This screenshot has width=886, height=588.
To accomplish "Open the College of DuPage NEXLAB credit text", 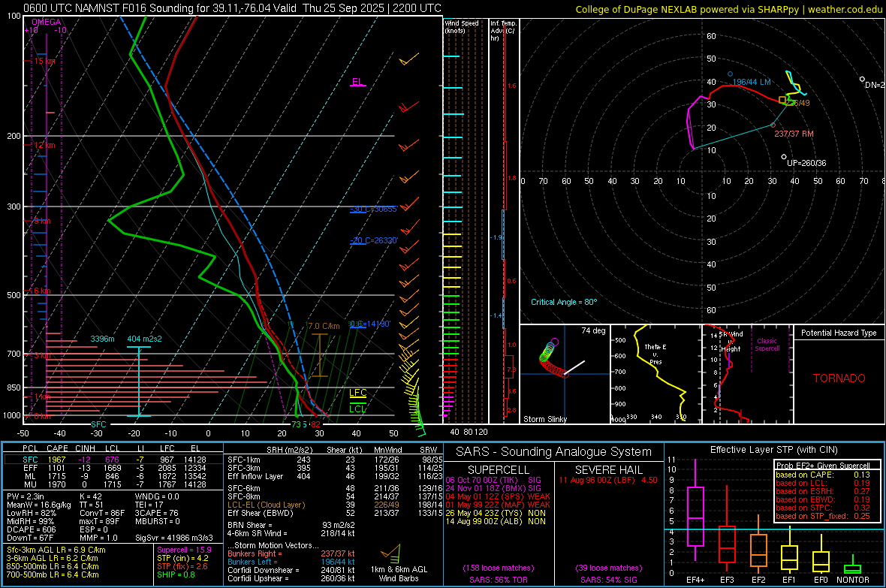I will 728,10.
